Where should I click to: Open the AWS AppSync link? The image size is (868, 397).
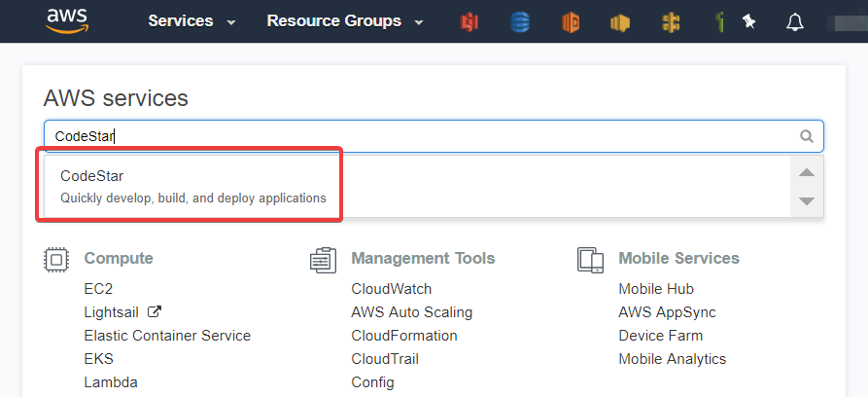click(667, 312)
